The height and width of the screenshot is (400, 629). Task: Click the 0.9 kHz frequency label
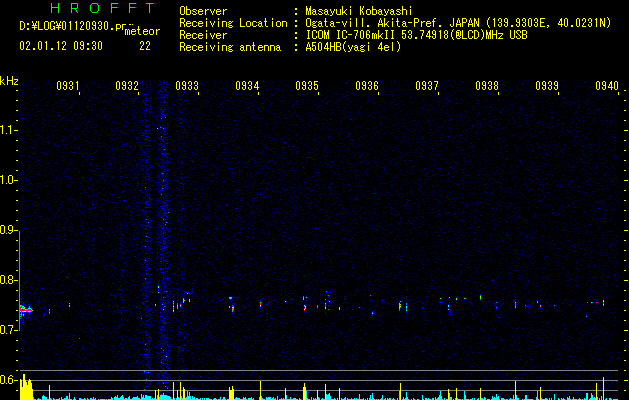(9, 230)
